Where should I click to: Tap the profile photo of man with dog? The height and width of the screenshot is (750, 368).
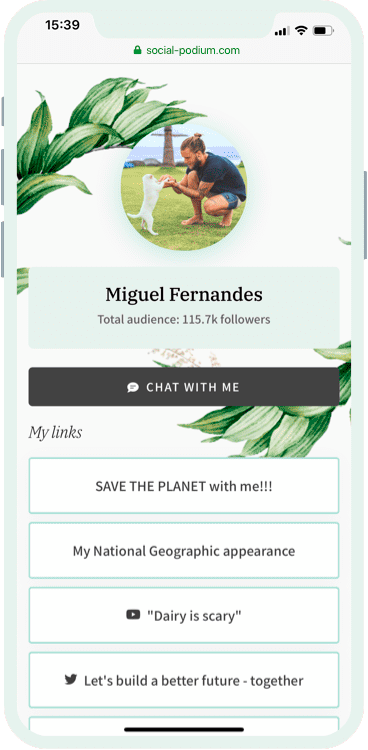click(184, 187)
